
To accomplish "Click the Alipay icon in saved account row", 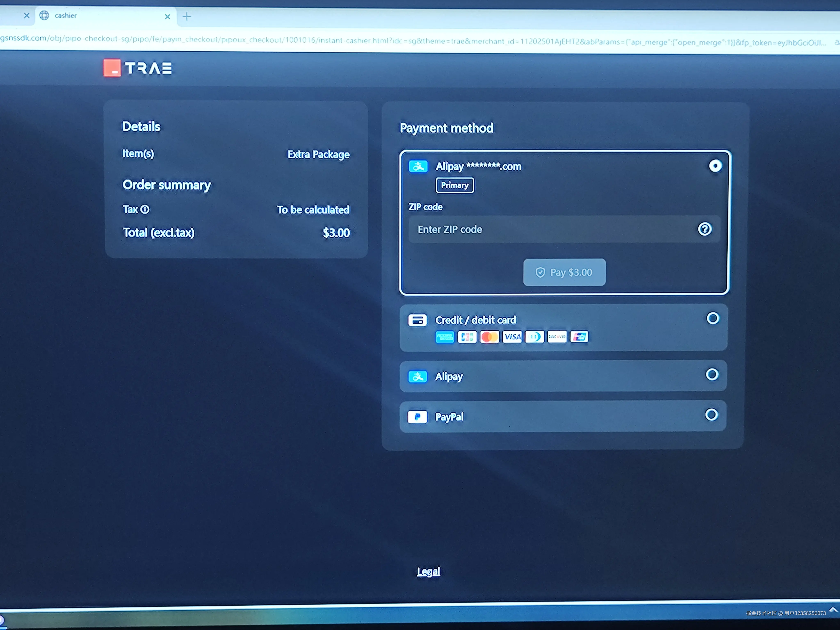I will point(418,166).
